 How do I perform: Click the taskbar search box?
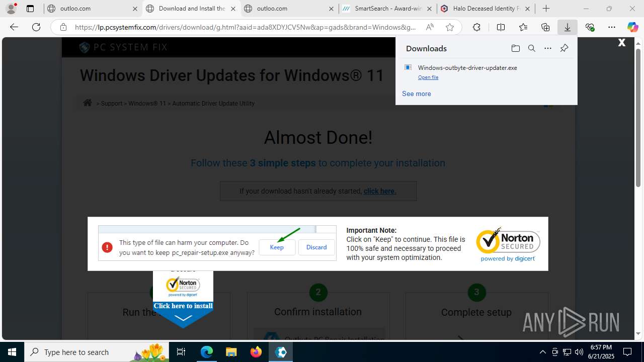tap(97, 352)
